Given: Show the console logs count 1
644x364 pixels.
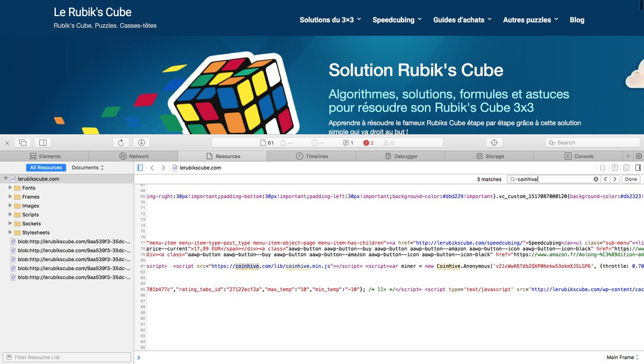Looking at the screenshot, I should [x=348, y=143].
